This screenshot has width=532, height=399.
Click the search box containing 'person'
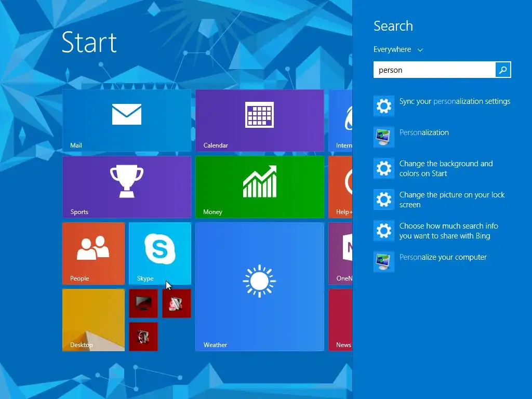point(434,70)
